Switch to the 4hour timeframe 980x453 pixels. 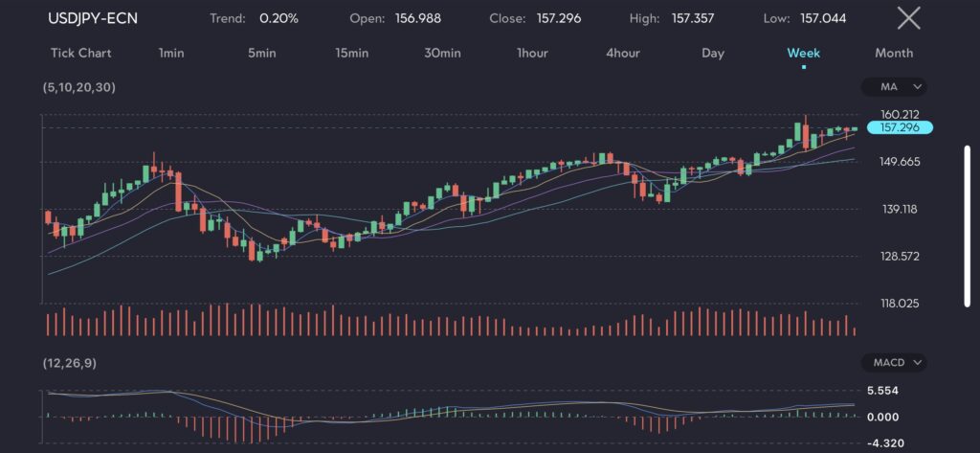point(623,53)
